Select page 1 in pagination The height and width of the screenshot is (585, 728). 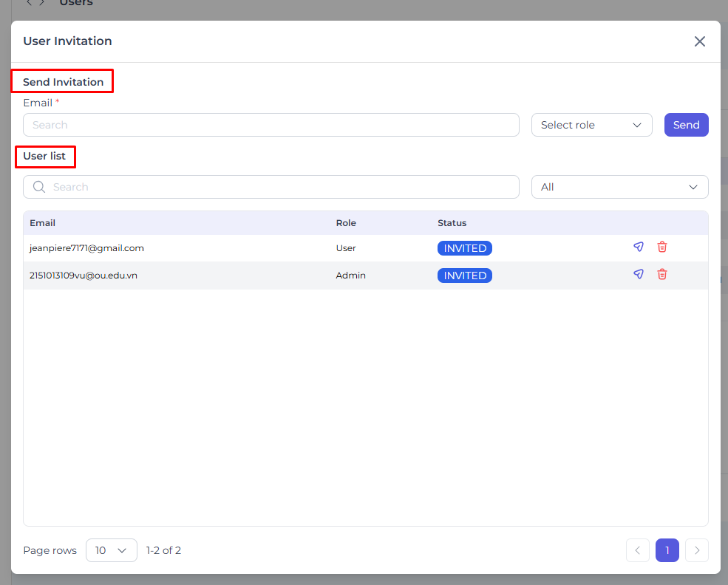667,550
